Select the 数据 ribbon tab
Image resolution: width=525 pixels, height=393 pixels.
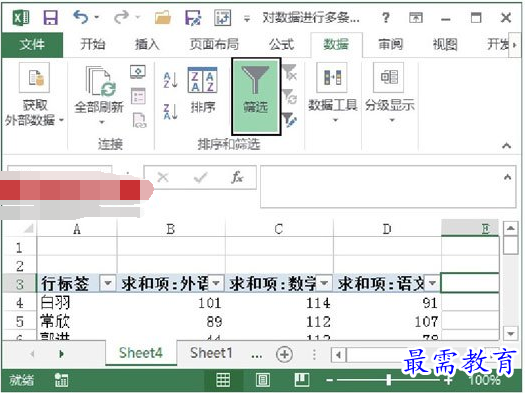(x=336, y=45)
